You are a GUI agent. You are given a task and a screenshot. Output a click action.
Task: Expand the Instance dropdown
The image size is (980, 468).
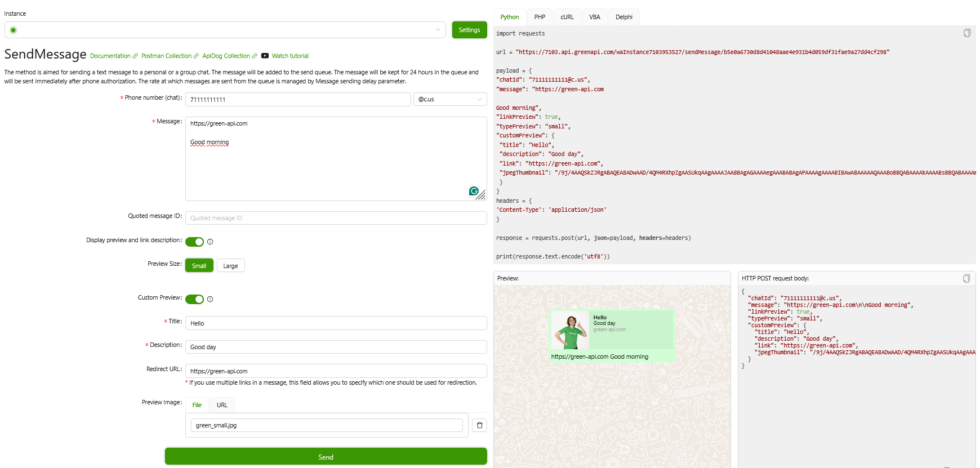438,30
